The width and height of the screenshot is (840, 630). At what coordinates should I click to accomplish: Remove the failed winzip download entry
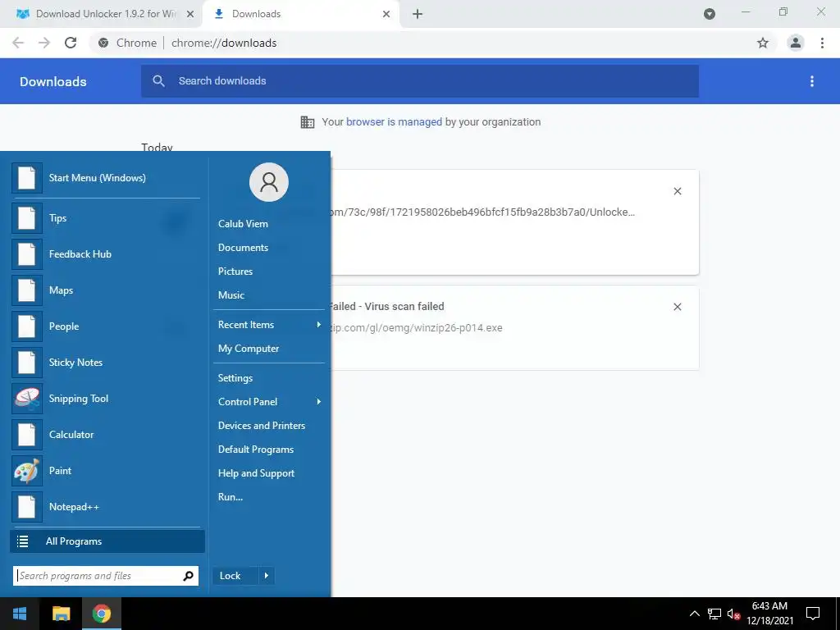pos(677,307)
